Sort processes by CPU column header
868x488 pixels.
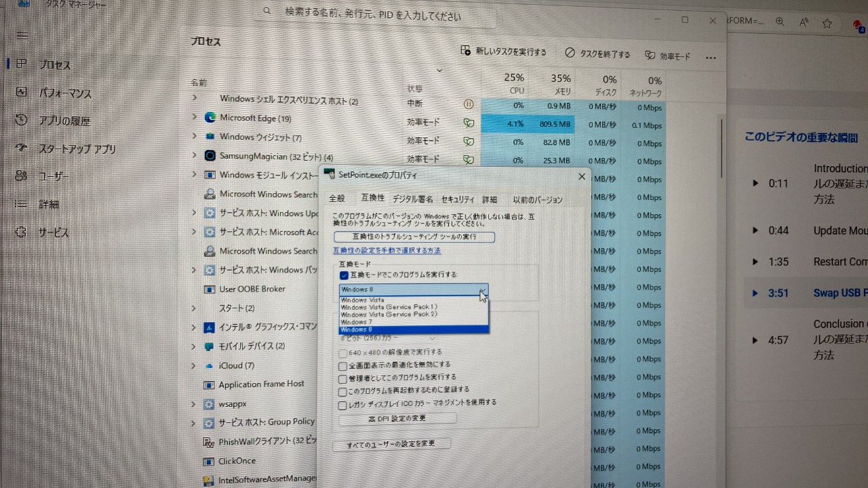(514, 84)
